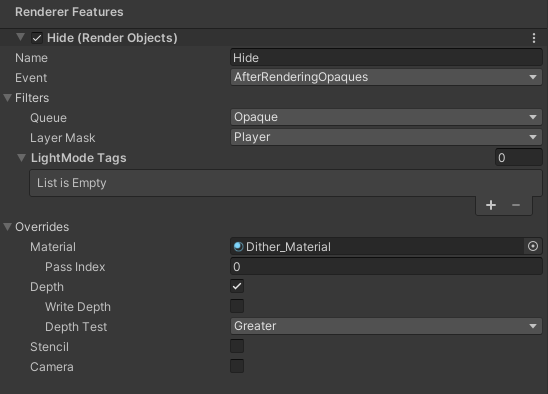Remove a LightMode tag with minus button
Image resolution: width=548 pixels, height=394 pixels.
coord(516,205)
